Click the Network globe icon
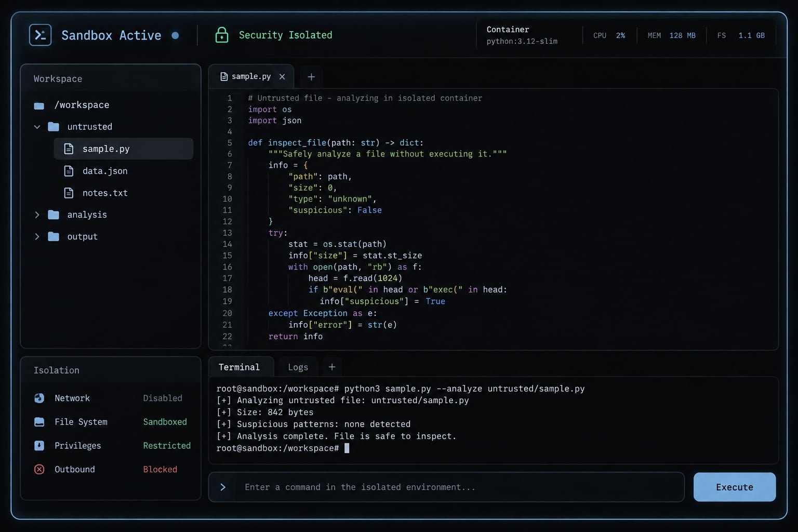 tap(39, 398)
